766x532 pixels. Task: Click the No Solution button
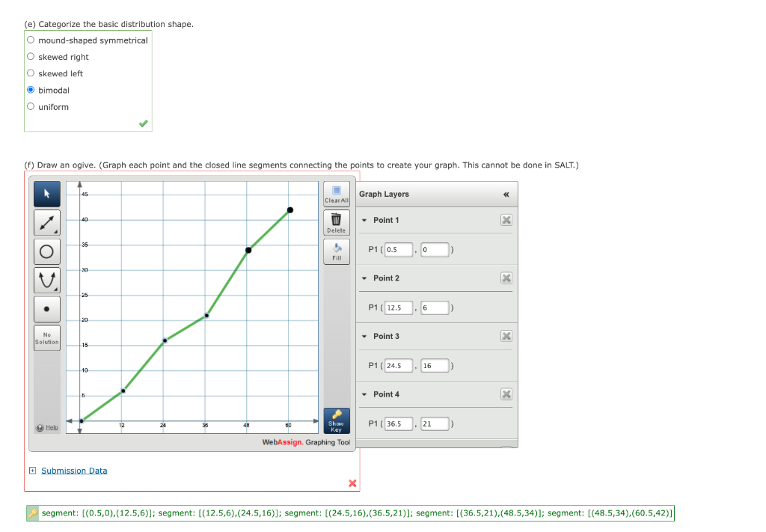pyautogui.click(x=46, y=337)
